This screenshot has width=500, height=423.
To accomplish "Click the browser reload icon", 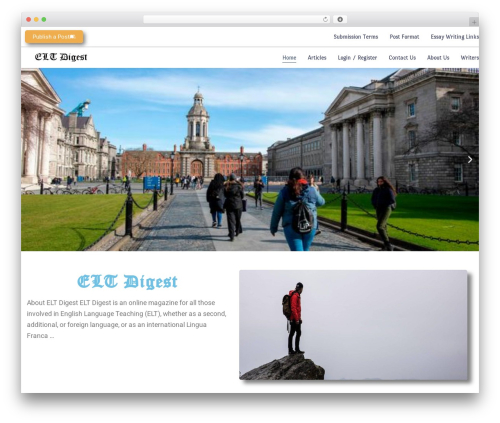I will pyautogui.click(x=325, y=20).
